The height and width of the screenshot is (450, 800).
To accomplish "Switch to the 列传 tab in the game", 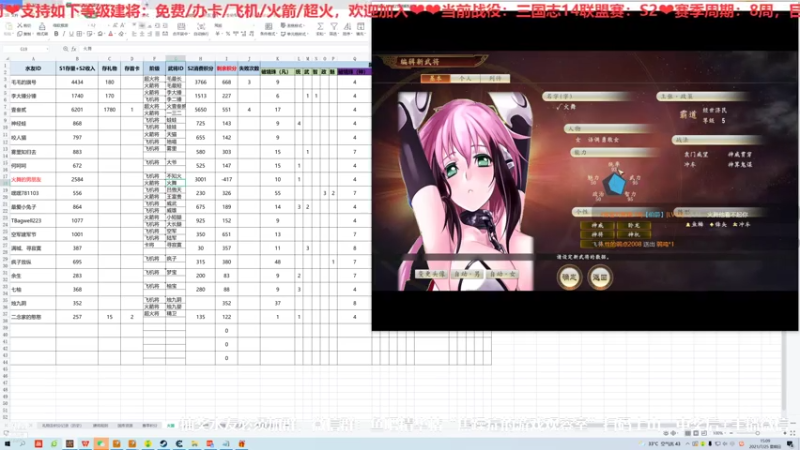I will pos(495,79).
